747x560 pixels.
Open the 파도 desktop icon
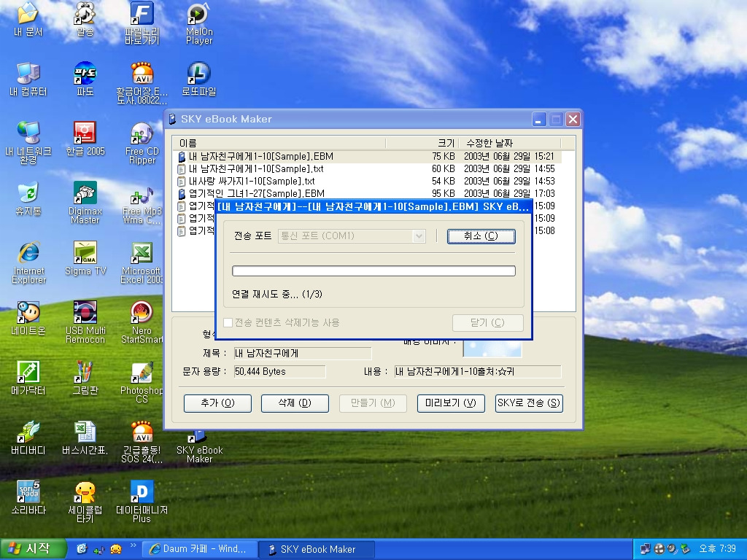tap(85, 79)
